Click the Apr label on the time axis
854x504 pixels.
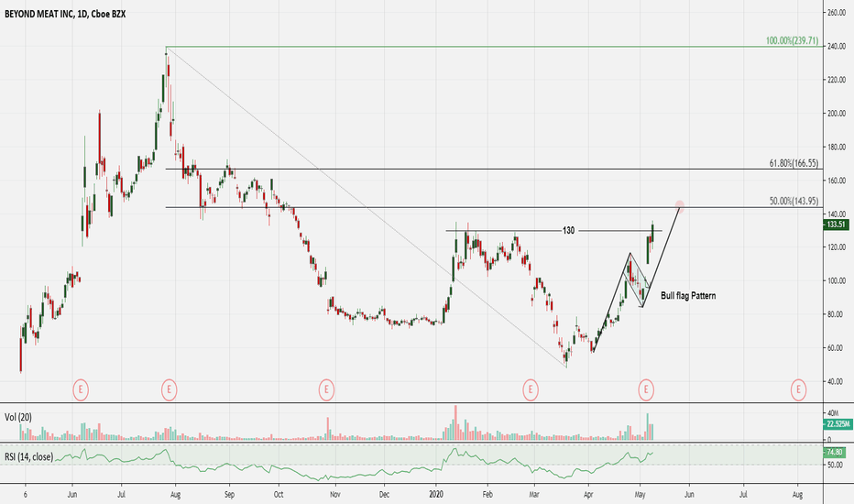coord(588,495)
